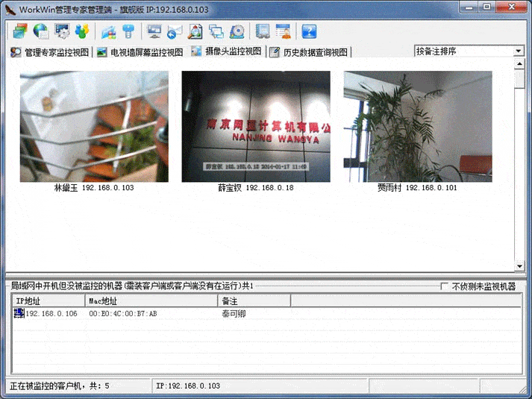Viewport: 532px width, 399px height.
Task: Click the colorful users group toolbar icon
Action: (82, 31)
